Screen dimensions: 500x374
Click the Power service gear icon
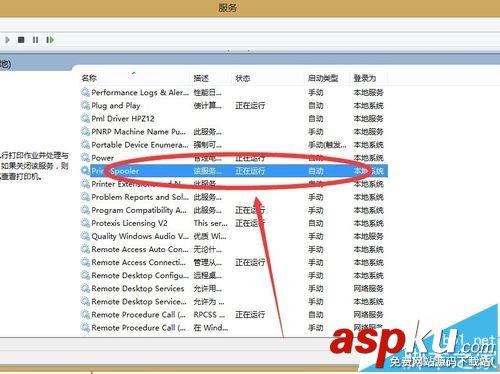pyautogui.click(x=85, y=157)
